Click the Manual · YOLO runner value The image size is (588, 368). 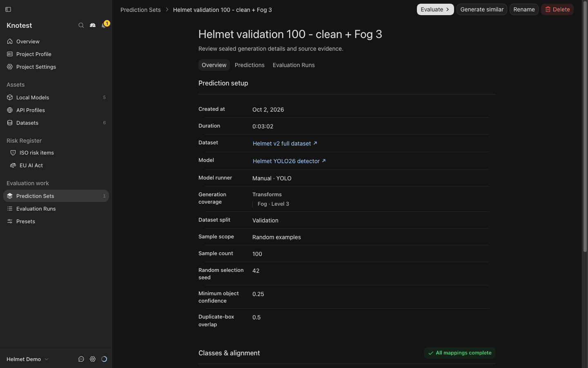click(272, 178)
